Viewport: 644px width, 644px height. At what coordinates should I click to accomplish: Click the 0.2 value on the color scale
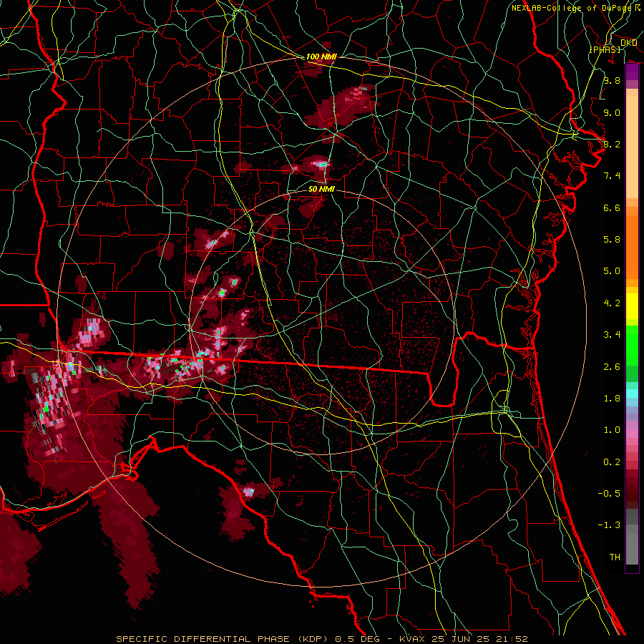point(612,462)
